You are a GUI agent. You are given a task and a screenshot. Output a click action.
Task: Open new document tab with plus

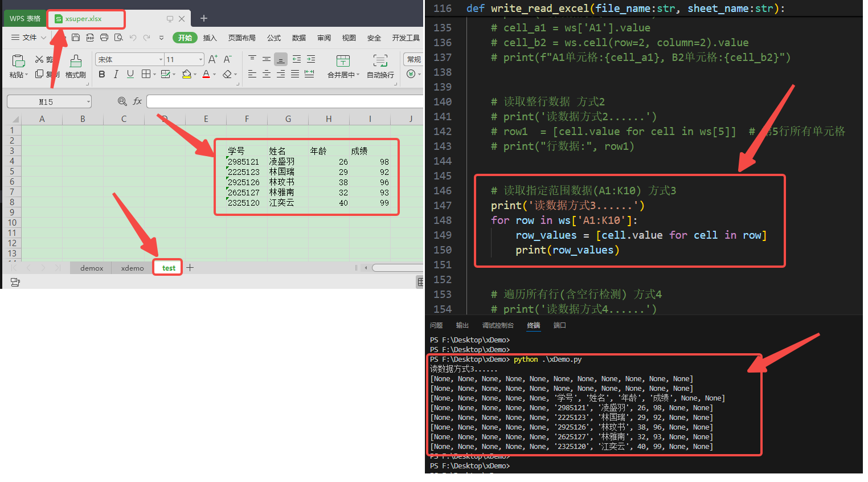[x=203, y=19]
